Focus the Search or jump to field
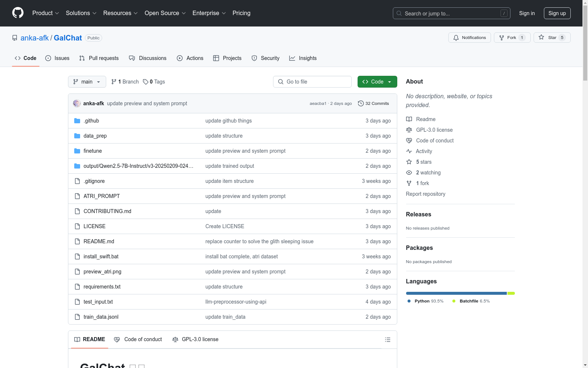Screen dimensions: 588x368 click(x=452, y=13)
